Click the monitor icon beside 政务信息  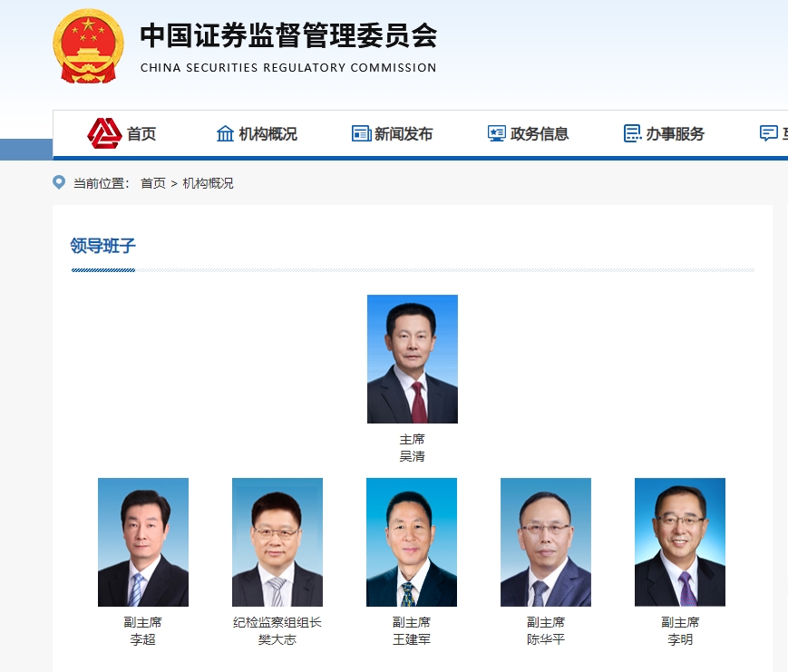[x=497, y=133]
